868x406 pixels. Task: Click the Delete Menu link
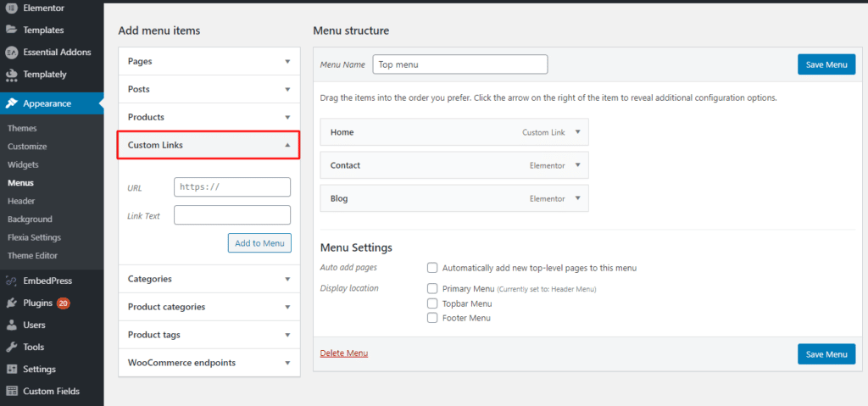point(344,353)
